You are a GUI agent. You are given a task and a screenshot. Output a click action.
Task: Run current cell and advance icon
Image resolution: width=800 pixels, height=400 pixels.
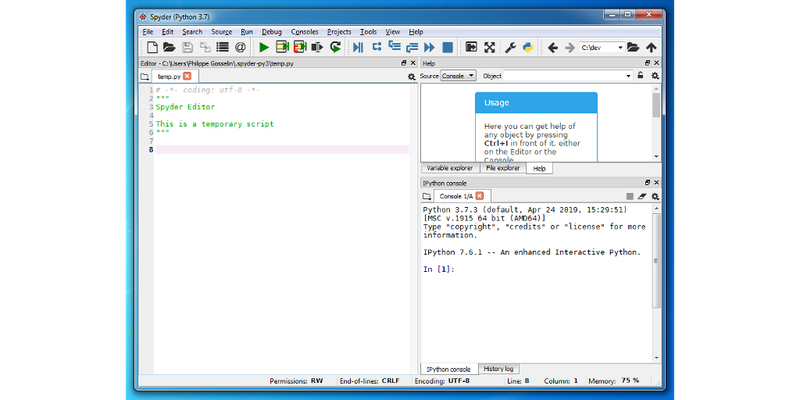click(300, 47)
